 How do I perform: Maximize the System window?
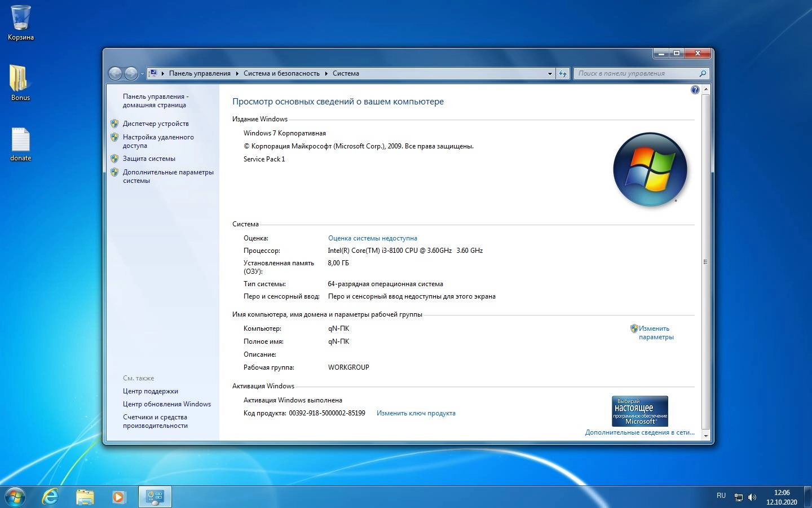click(677, 53)
